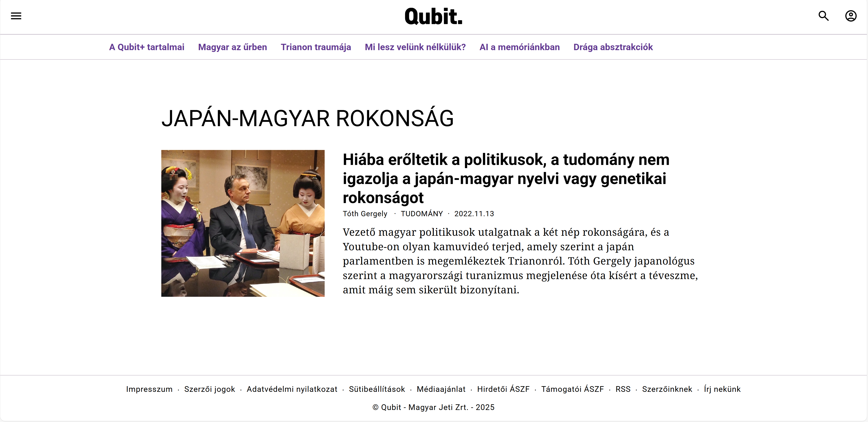View author Tóth Gergely's page

(365, 214)
